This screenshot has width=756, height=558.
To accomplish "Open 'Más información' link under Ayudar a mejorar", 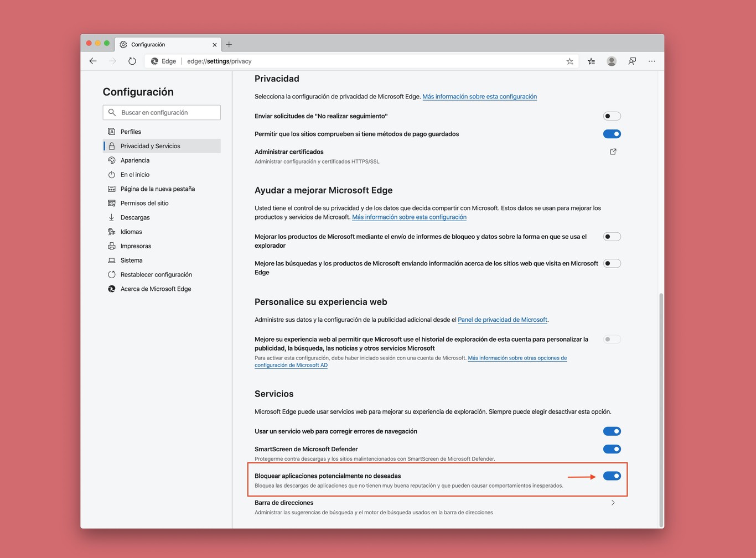I will (409, 217).
